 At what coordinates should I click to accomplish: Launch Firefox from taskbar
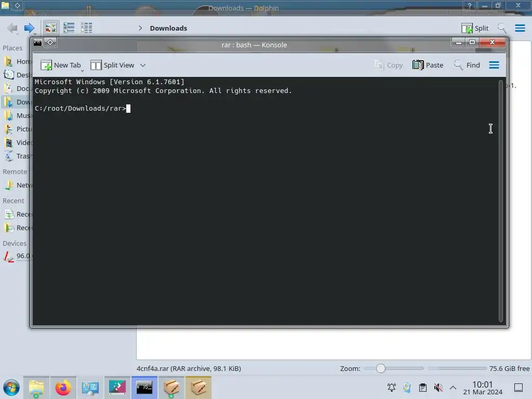click(63, 388)
